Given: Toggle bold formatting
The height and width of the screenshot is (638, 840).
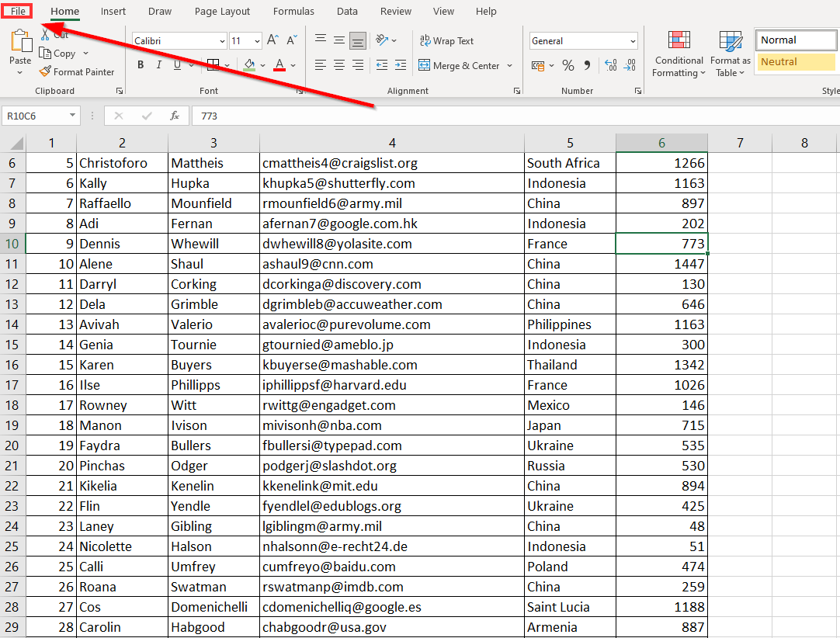Looking at the screenshot, I should [x=140, y=65].
